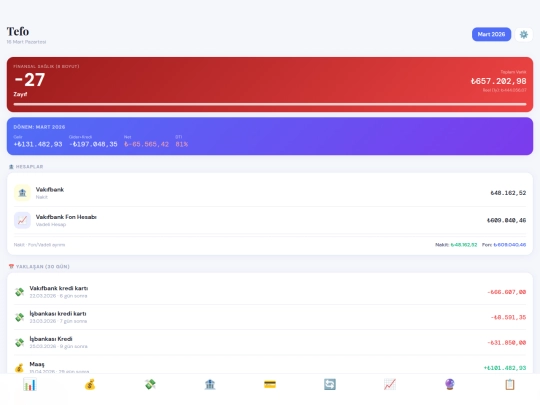Open the credit card tab
Viewport: 540px width, 405px height.
point(270,384)
